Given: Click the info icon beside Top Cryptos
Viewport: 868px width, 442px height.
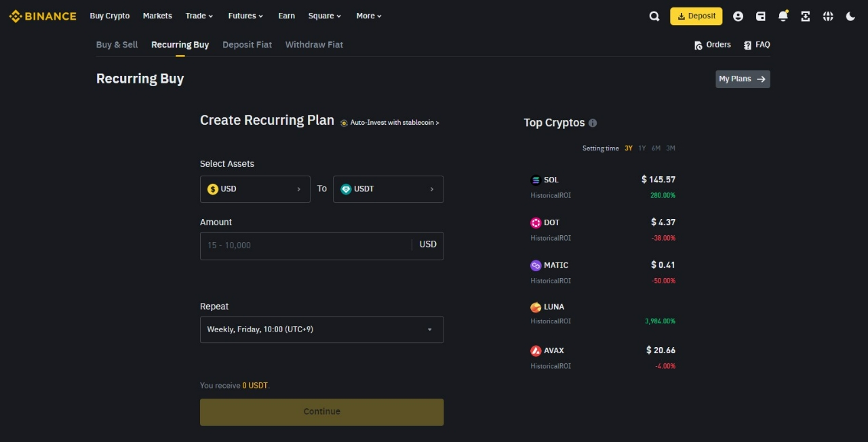Looking at the screenshot, I should 593,123.
